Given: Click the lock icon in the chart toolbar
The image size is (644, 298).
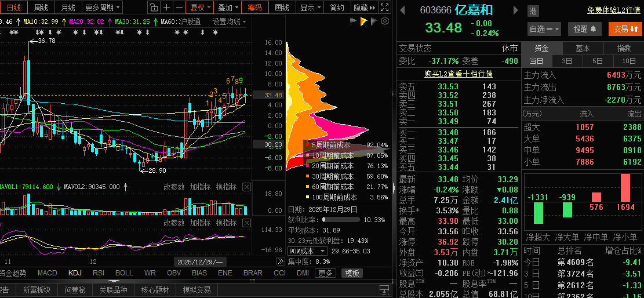Looking at the screenshot, I should click(x=153, y=7).
